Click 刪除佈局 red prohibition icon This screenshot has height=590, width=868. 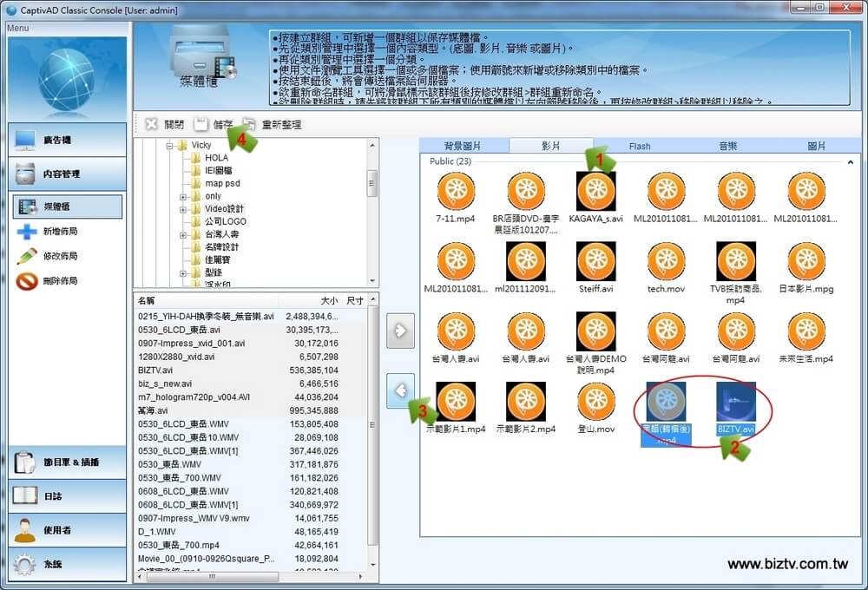click(27, 281)
